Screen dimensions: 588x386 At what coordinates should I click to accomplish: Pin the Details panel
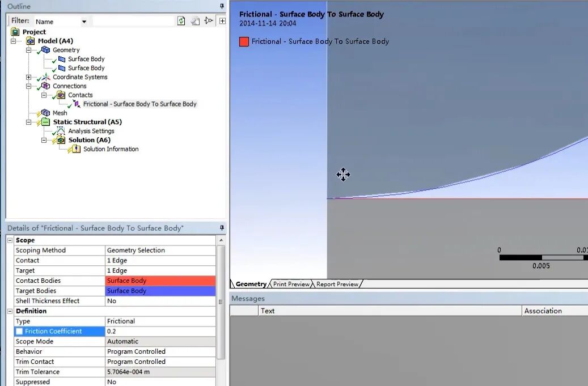pyautogui.click(x=222, y=228)
